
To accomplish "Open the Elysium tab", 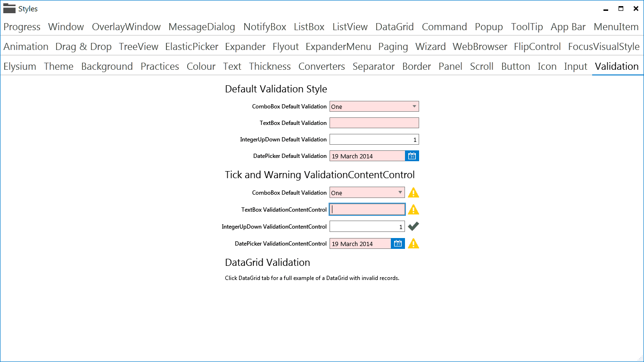I will (x=19, y=66).
